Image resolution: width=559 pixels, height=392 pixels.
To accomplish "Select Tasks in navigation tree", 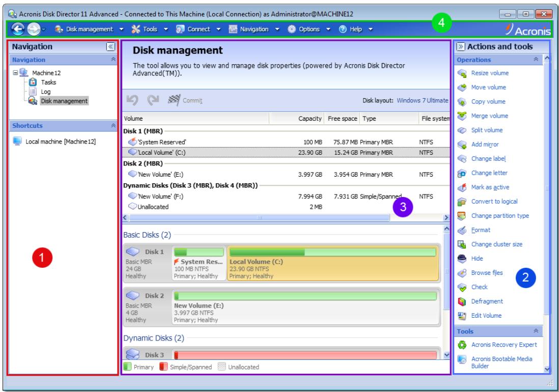I will point(48,82).
